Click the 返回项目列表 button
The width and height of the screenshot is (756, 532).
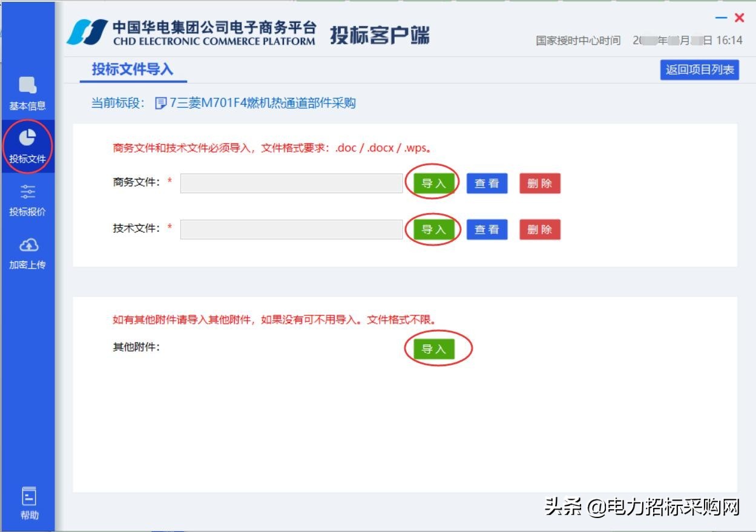click(x=699, y=70)
